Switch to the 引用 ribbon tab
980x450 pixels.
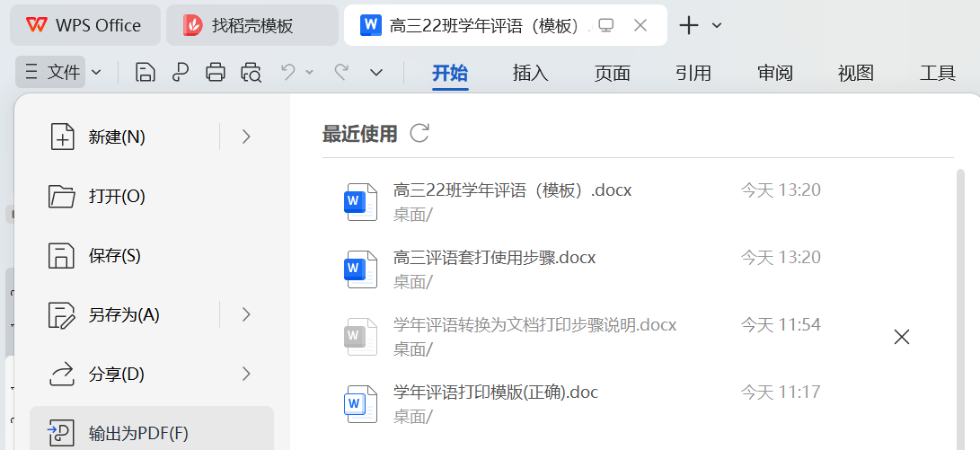(x=693, y=73)
